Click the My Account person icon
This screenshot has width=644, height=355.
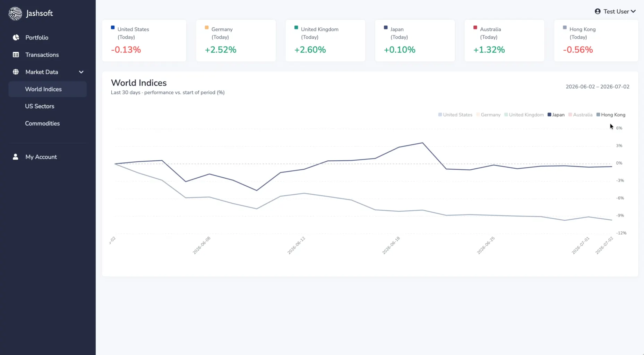pyautogui.click(x=16, y=157)
